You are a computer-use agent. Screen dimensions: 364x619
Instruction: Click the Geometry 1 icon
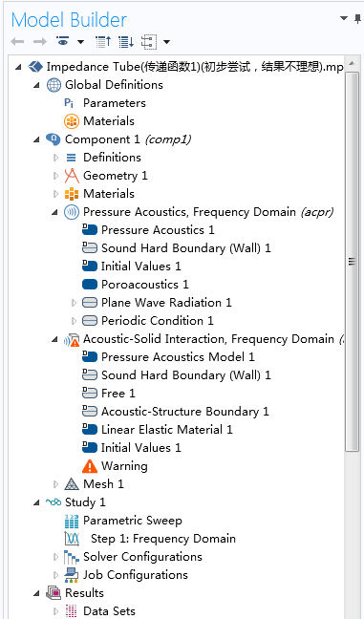click(x=72, y=176)
